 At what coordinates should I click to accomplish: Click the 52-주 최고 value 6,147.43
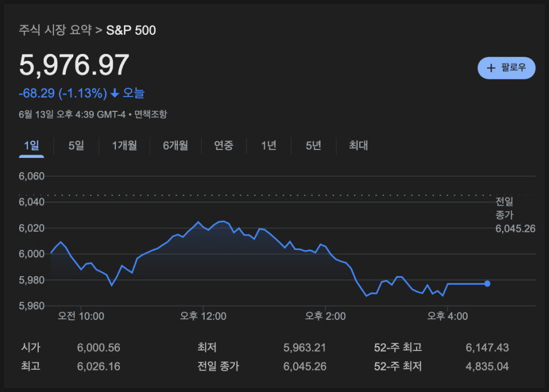[487, 348]
